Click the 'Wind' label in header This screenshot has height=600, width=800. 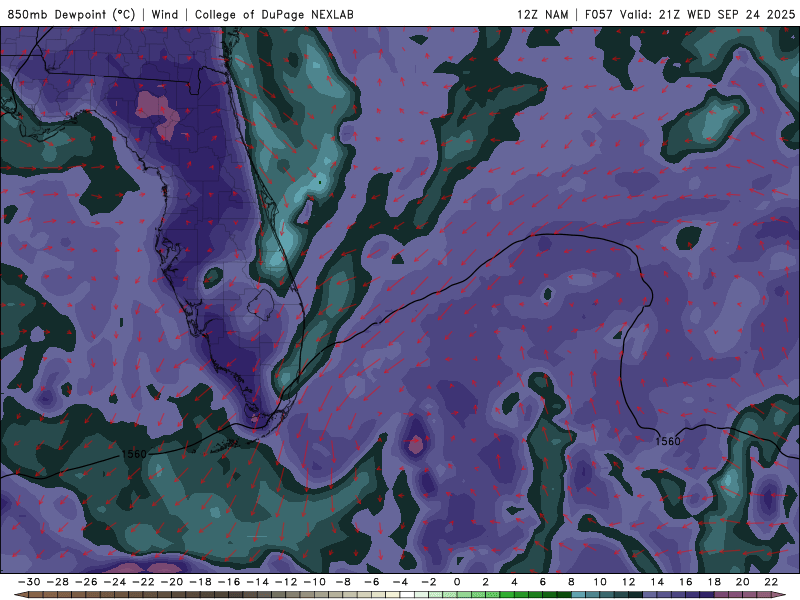(x=165, y=14)
